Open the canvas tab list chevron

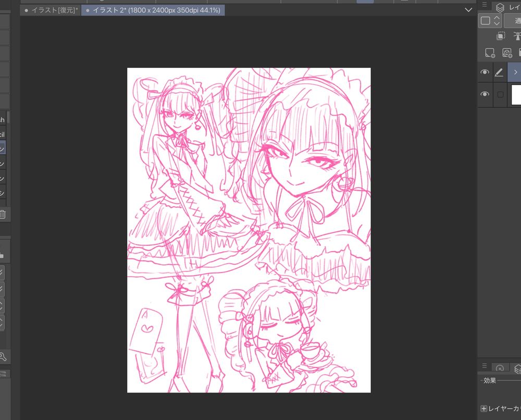tap(468, 10)
